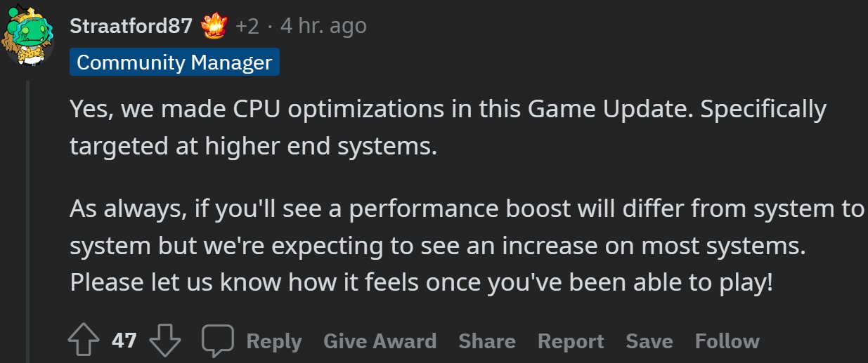Click the speech bubble reply icon
The image size is (868, 363).
[x=217, y=341]
